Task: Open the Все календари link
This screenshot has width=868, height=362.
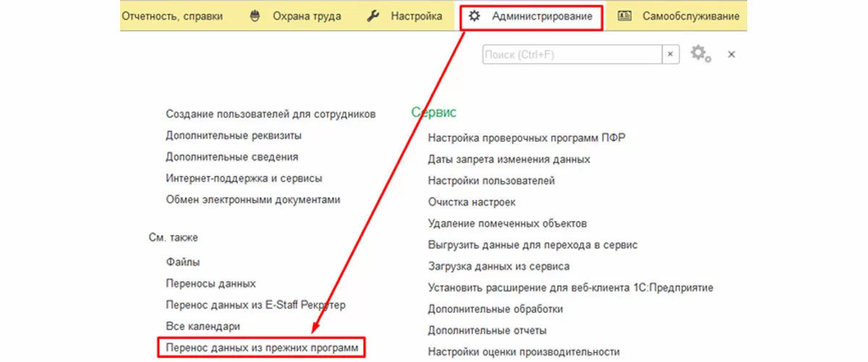Action: tap(203, 327)
